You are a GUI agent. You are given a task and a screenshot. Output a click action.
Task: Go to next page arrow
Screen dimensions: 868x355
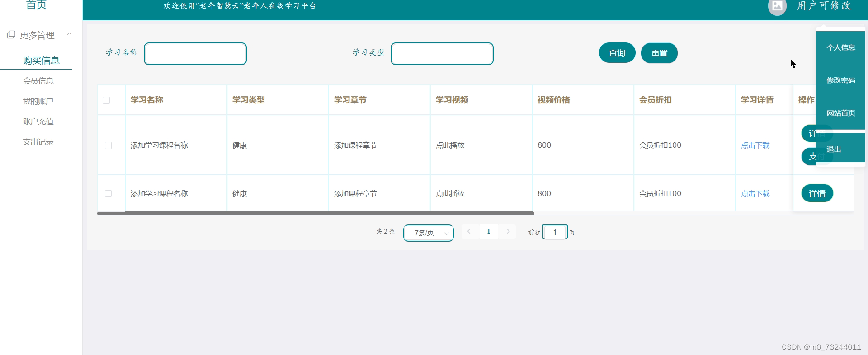[x=508, y=231]
